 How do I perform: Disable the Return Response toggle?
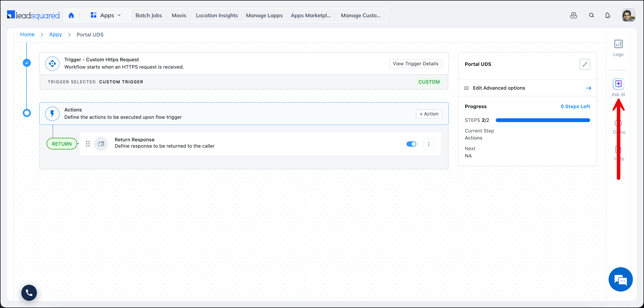point(411,144)
